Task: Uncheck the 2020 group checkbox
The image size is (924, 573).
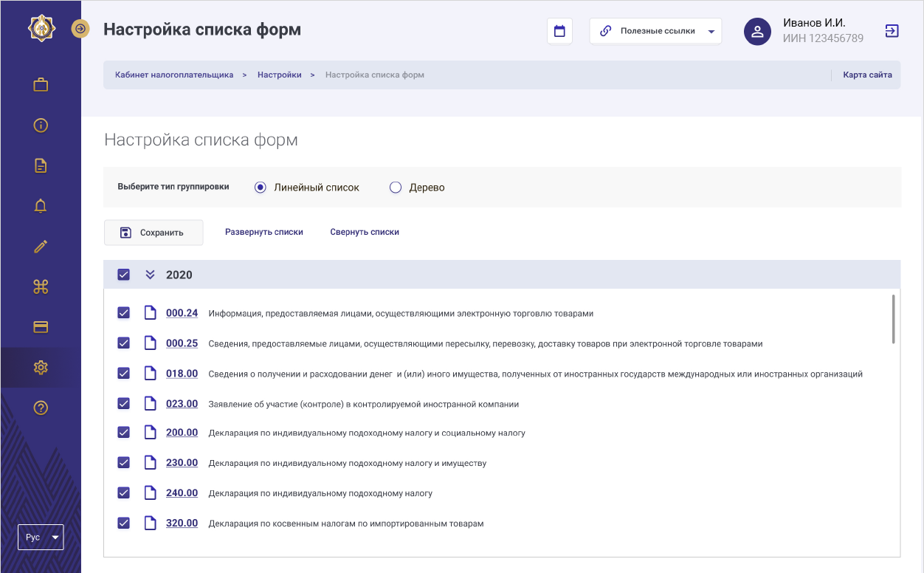Action: point(123,275)
